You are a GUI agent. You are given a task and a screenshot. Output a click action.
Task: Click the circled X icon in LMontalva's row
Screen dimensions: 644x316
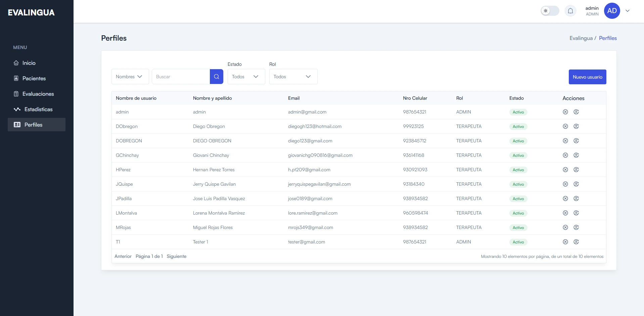coord(565,213)
